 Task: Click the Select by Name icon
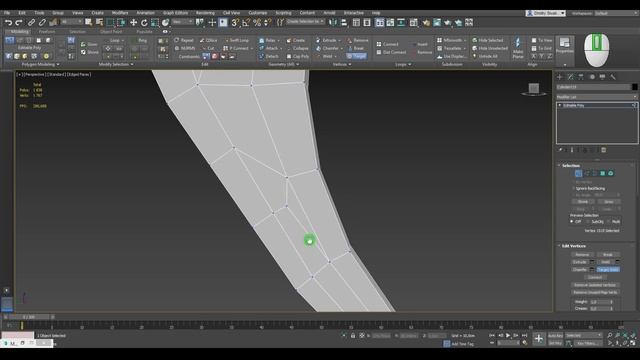(x=99, y=22)
